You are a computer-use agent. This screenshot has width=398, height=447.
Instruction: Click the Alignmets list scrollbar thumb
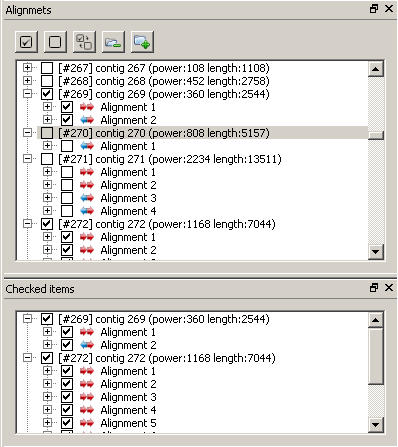pyautogui.click(x=376, y=135)
